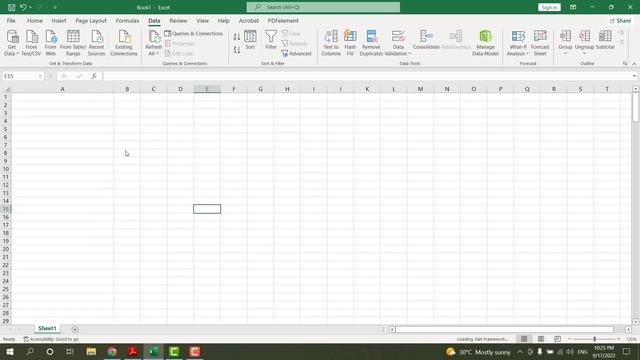Open the Help tab
Viewport: 640px width, 360px height.
coord(223,20)
